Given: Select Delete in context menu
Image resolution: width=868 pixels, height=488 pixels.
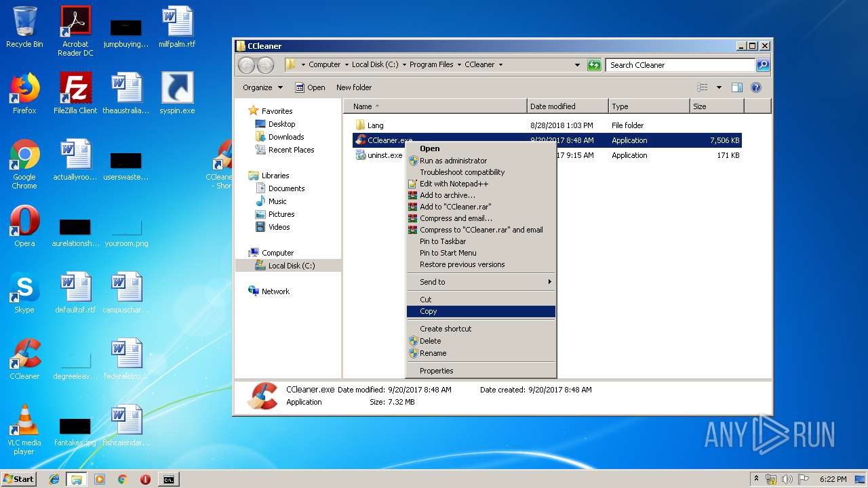Looking at the screenshot, I should click(x=481, y=341).
